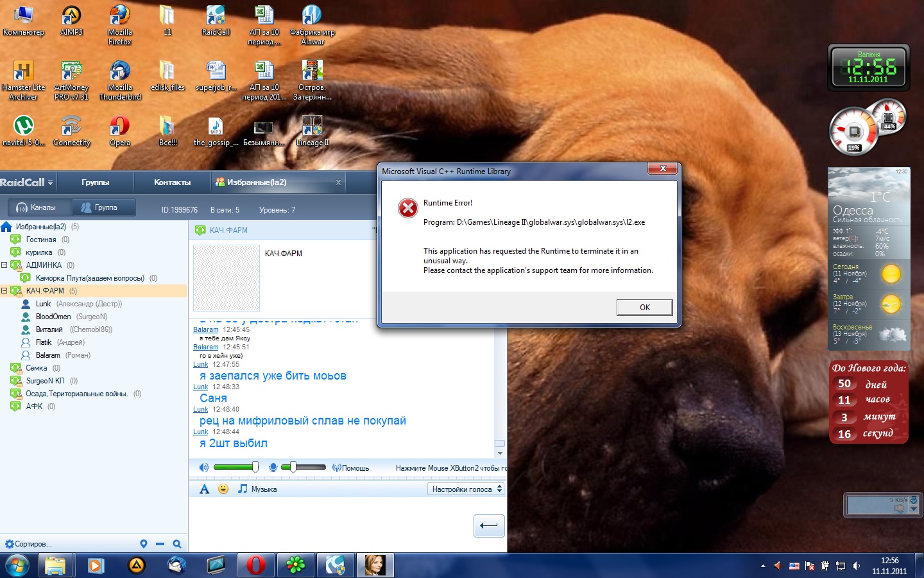
Task: Open the AIMP3 desktop shortcut
Action: tap(71, 21)
